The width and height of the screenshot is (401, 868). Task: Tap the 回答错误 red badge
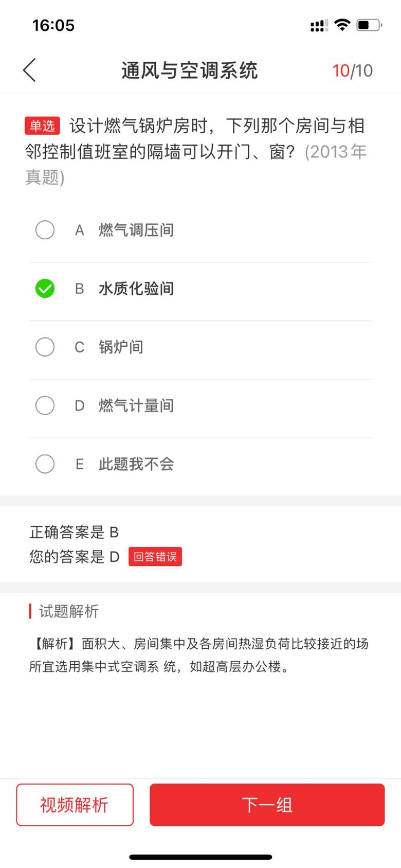[x=155, y=557]
